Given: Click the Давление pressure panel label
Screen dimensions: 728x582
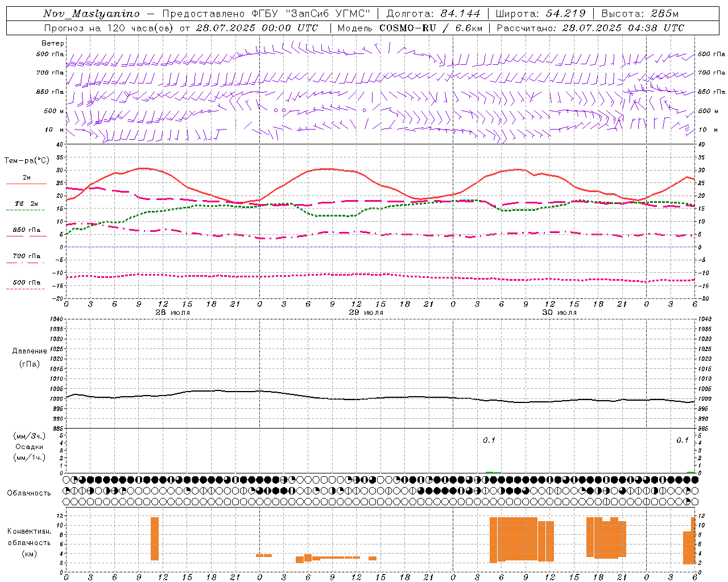Looking at the screenshot, I should (30, 351).
